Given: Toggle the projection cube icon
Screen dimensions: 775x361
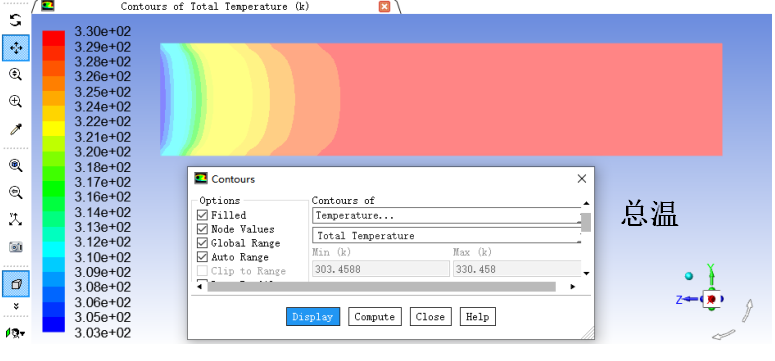Looking at the screenshot, I should tap(16, 284).
